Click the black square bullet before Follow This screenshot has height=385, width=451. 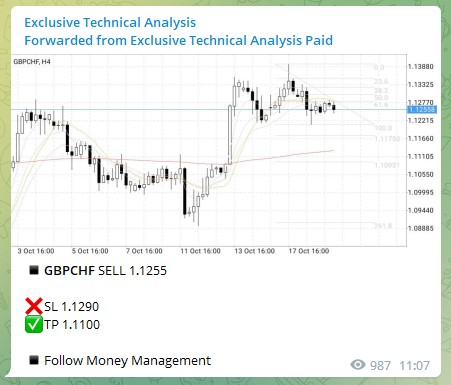pos(34,360)
